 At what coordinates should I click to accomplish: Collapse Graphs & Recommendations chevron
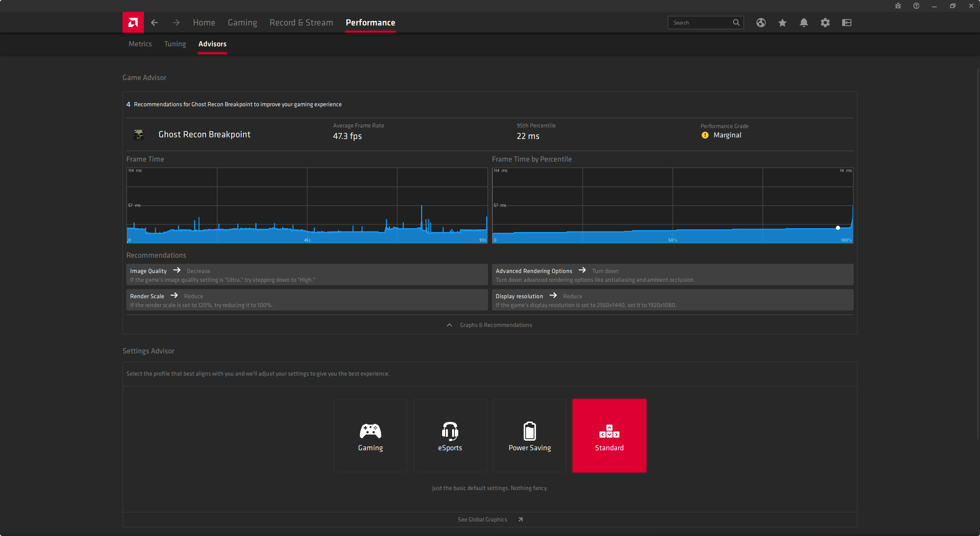[449, 325]
